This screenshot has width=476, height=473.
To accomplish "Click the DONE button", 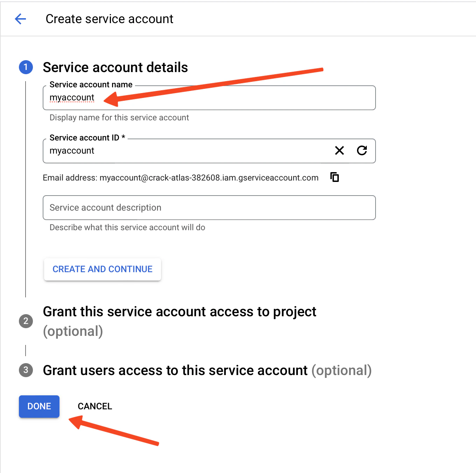I will [x=39, y=406].
